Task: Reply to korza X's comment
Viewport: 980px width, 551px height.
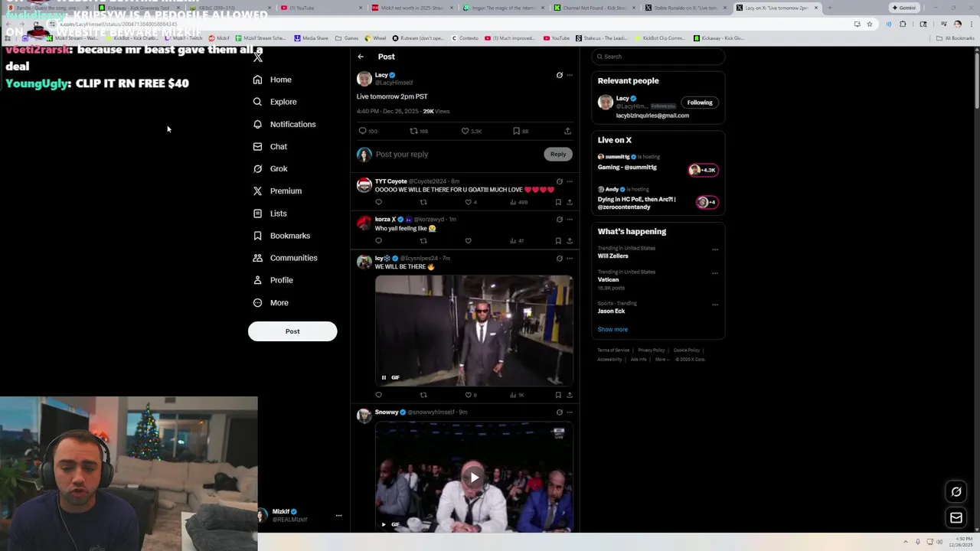Action: pyautogui.click(x=378, y=240)
